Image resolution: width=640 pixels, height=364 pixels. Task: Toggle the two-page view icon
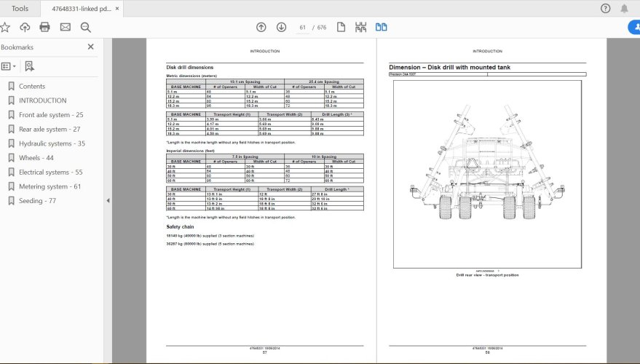click(382, 28)
